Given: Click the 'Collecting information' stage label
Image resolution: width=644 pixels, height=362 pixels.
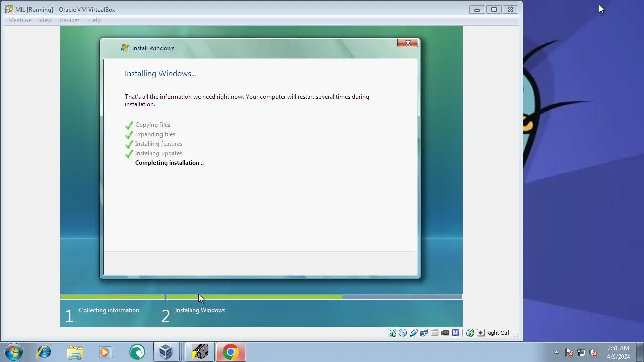Looking at the screenshot, I should 109,310.
